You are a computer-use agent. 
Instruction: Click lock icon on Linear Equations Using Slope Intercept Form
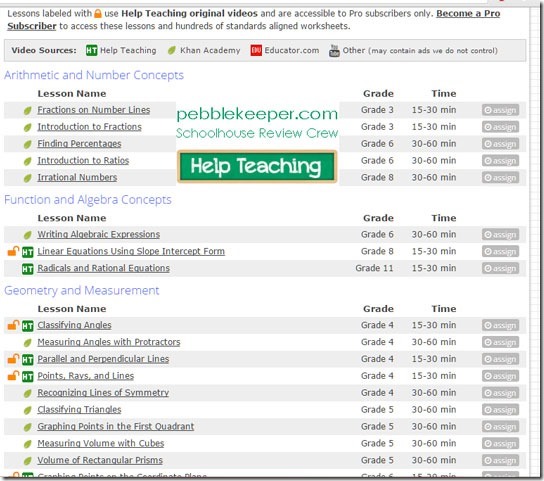13,251
